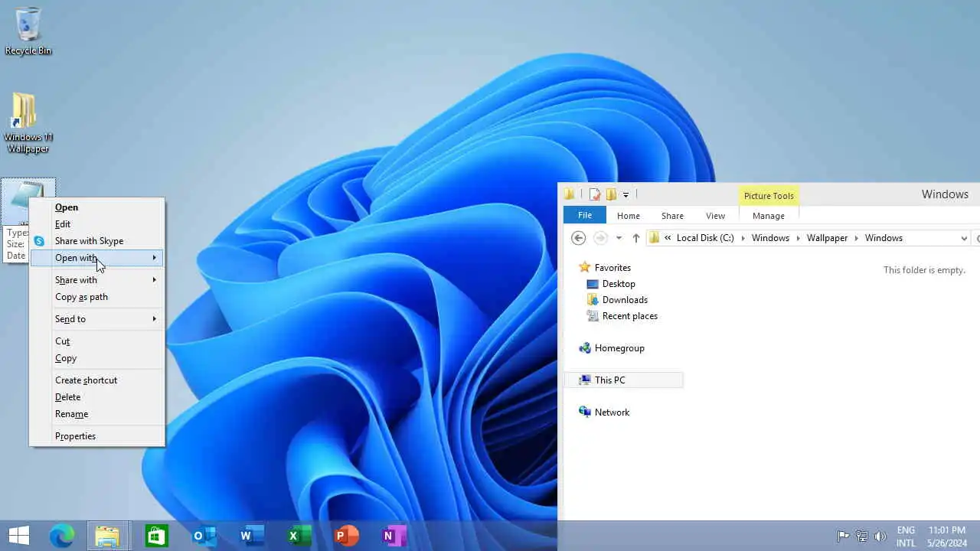The width and height of the screenshot is (980, 551).
Task: Launch PowerPoint from the taskbar
Action: coord(346,536)
